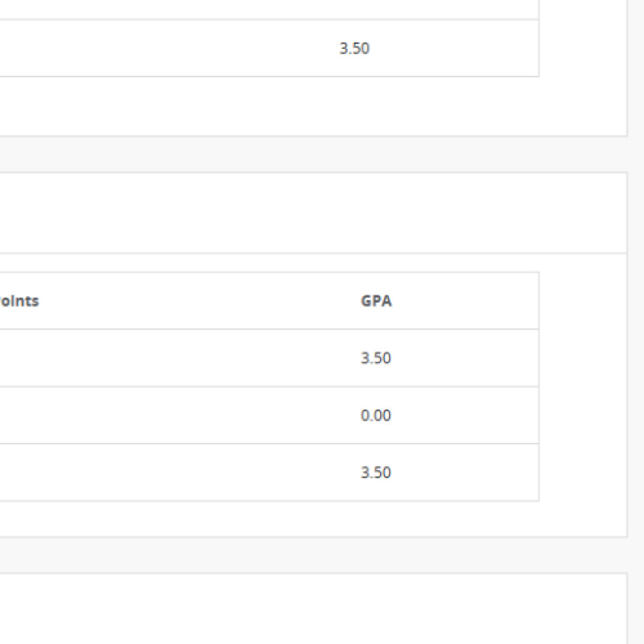Image resolution: width=644 pixels, height=644 pixels.
Task: Click empty space right of the 0.00 value
Action: pos(467,415)
